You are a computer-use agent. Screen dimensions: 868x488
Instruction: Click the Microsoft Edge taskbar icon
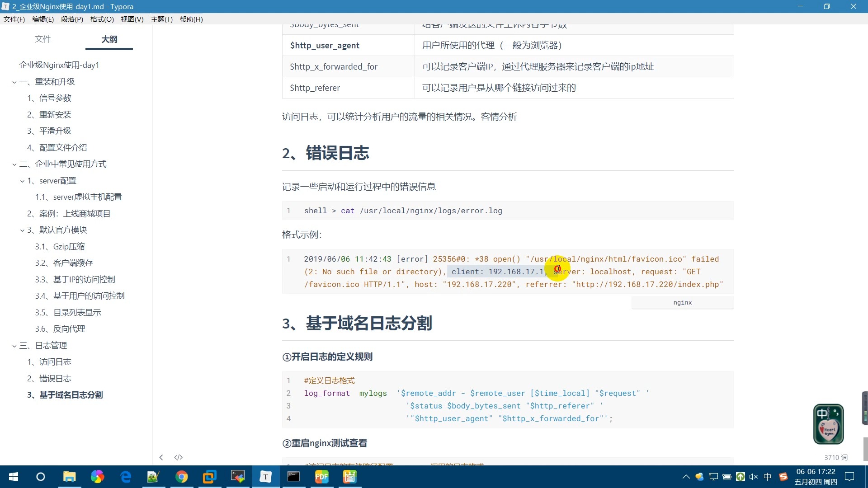(x=125, y=477)
